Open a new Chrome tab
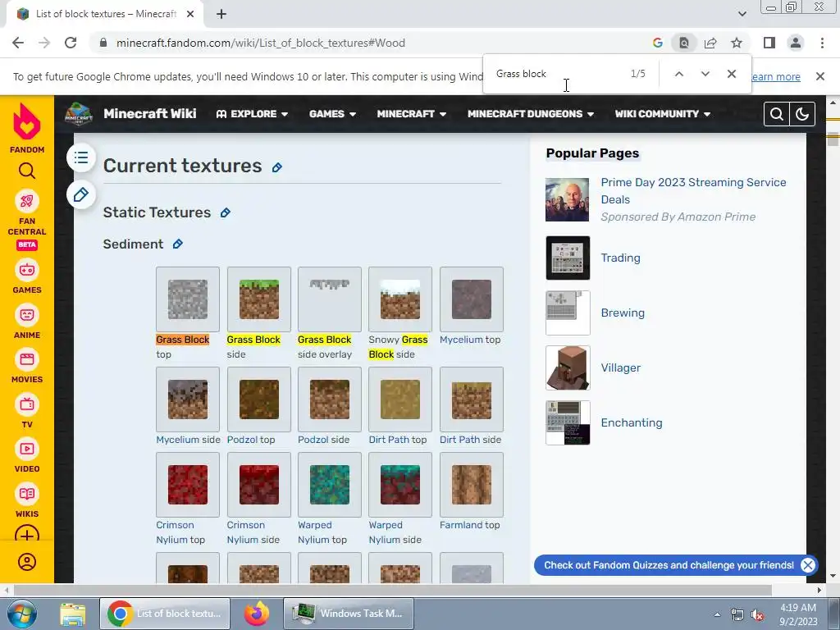This screenshot has width=840, height=630. point(221,14)
